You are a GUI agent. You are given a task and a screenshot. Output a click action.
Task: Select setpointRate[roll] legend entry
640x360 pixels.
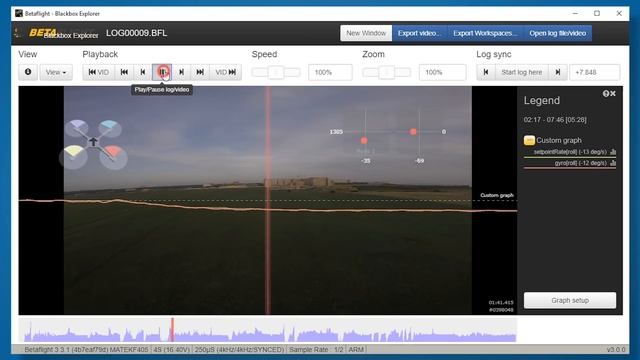coord(570,152)
